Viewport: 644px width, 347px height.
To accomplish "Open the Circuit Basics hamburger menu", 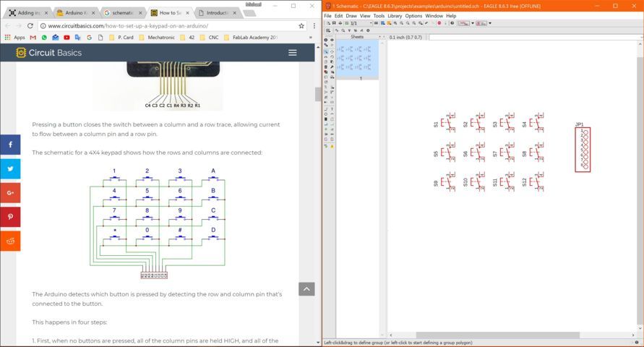I will click(293, 53).
